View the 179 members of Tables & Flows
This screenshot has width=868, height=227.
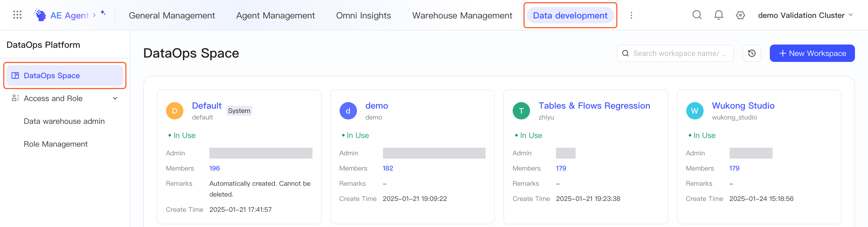pyautogui.click(x=561, y=168)
